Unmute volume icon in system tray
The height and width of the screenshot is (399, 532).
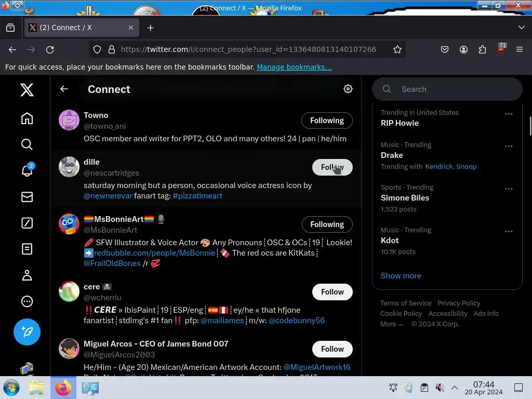(x=440, y=388)
